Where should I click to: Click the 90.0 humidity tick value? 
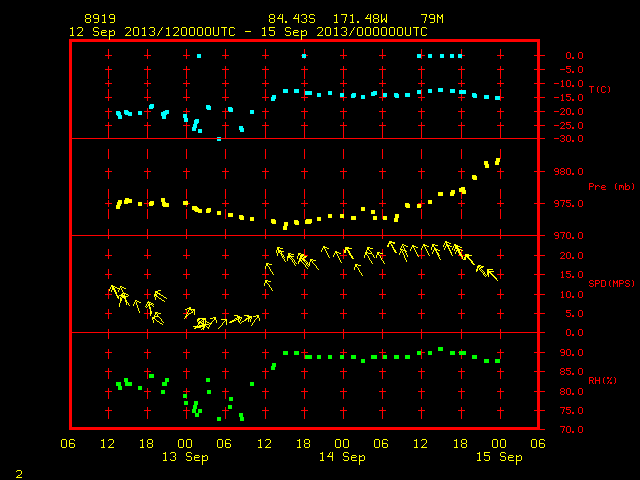tap(571, 353)
